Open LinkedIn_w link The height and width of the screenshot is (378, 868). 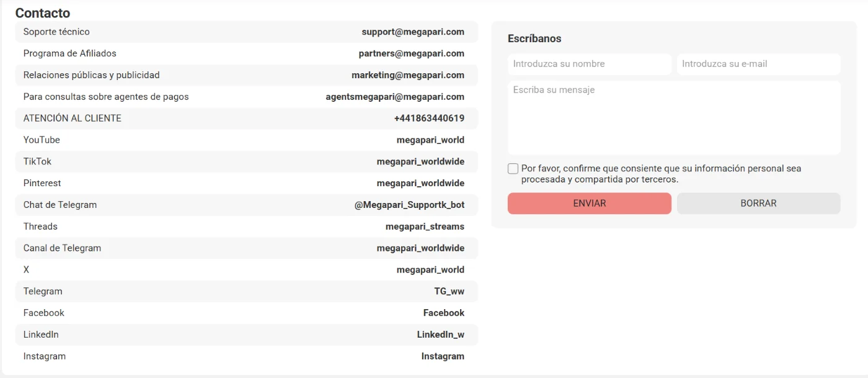[x=440, y=335]
